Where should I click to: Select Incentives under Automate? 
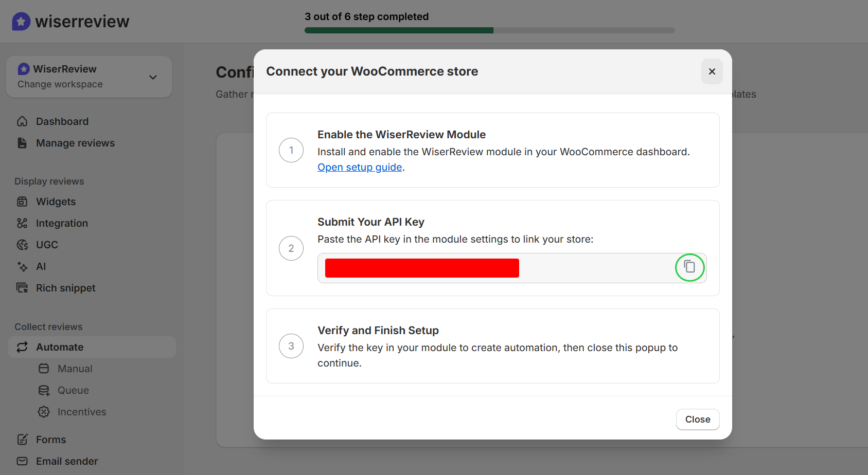coord(82,411)
